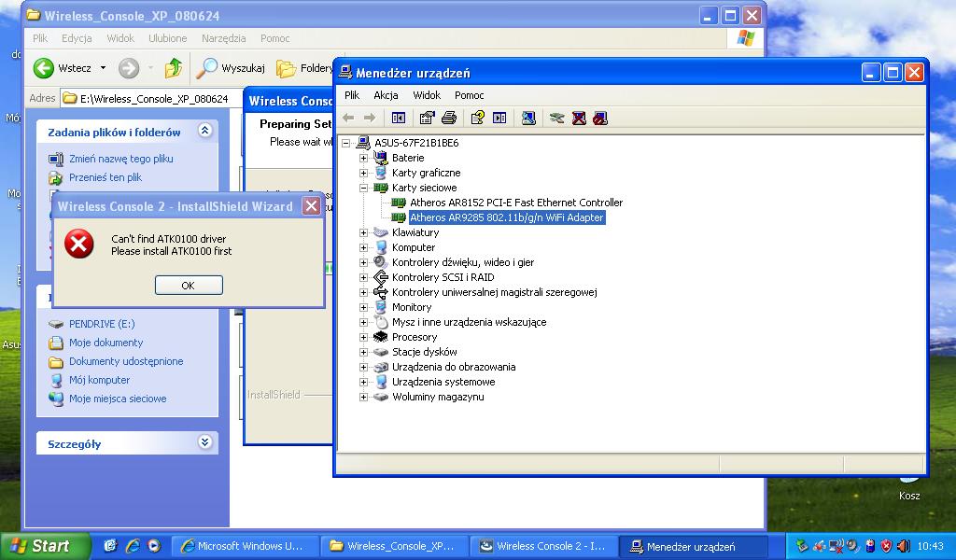
Task: Click the Back arrow in Menedżer urządzeń toolbar
Action: tap(348, 119)
